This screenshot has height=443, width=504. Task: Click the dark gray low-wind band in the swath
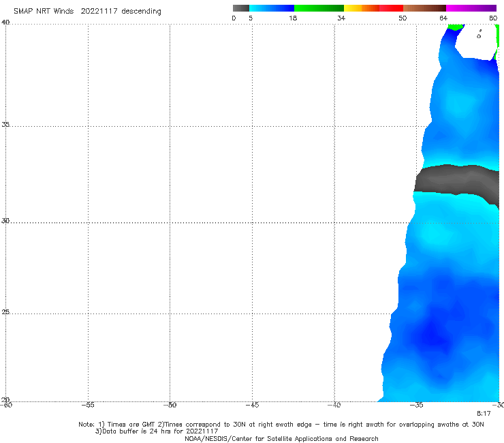[x=456, y=180]
